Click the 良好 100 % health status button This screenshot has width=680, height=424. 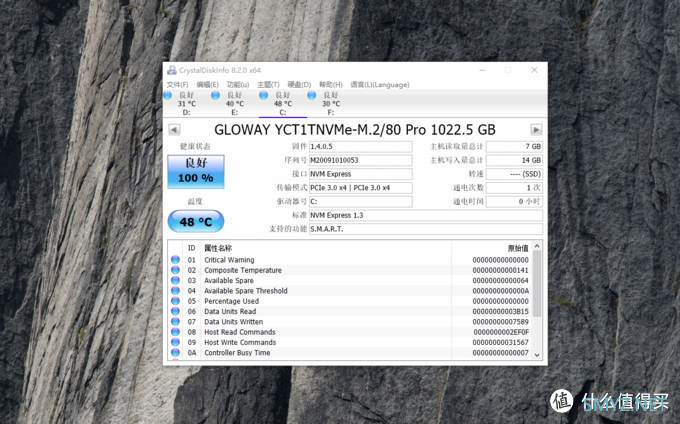click(x=196, y=172)
